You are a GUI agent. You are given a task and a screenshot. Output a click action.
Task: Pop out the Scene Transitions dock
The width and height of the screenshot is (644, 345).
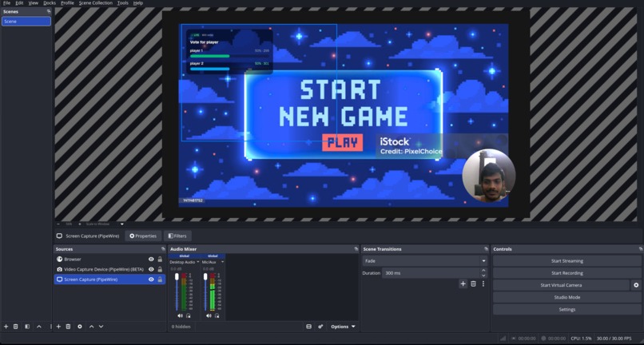[x=487, y=249]
